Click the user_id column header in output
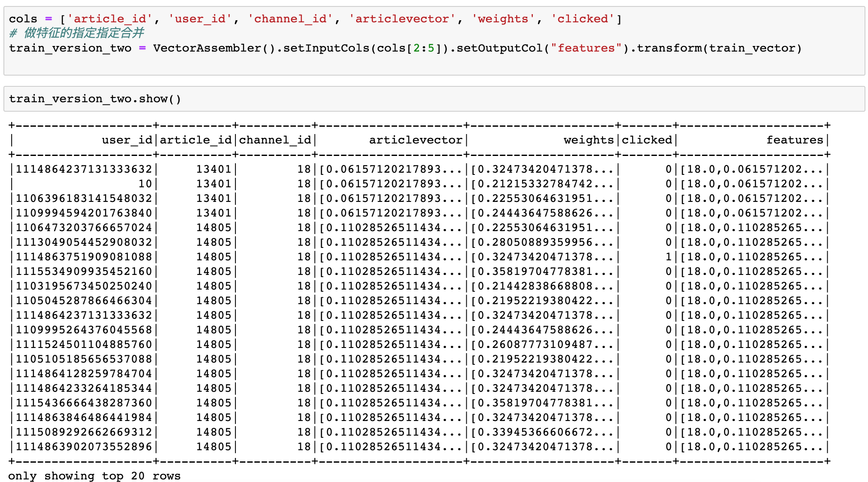Viewport: 868px width, 482px height. [127, 140]
